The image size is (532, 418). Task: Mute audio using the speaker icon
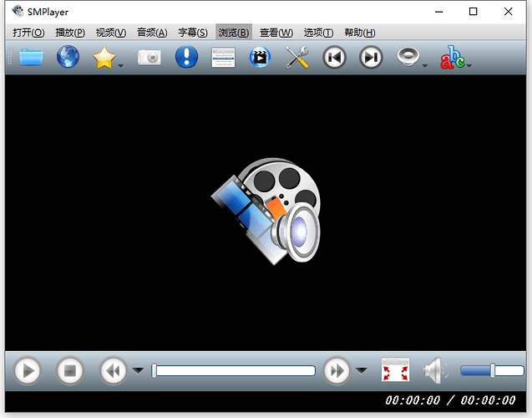point(435,370)
